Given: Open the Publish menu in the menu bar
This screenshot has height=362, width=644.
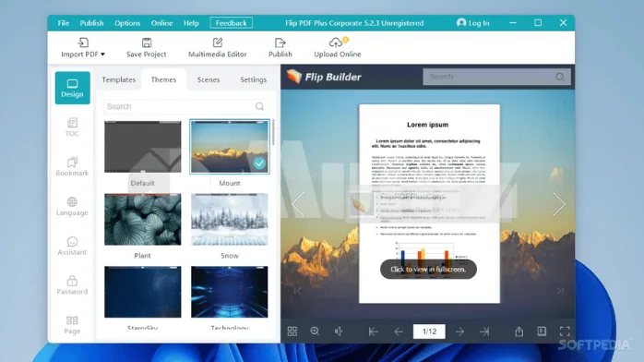Looking at the screenshot, I should pos(91,23).
